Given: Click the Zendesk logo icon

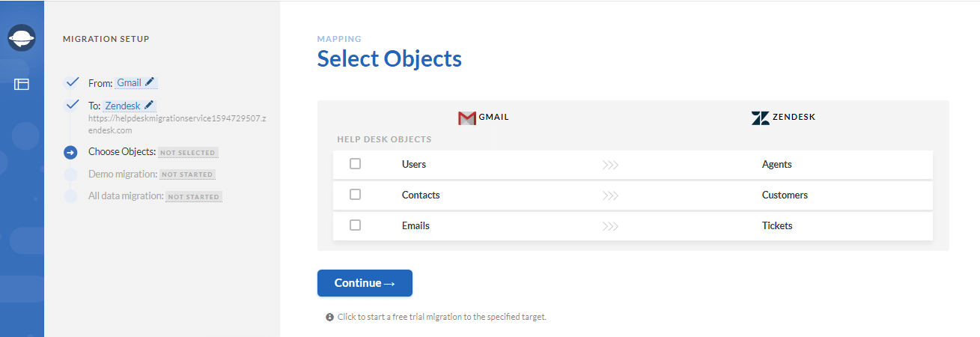Looking at the screenshot, I should click(x=761, y=118).
